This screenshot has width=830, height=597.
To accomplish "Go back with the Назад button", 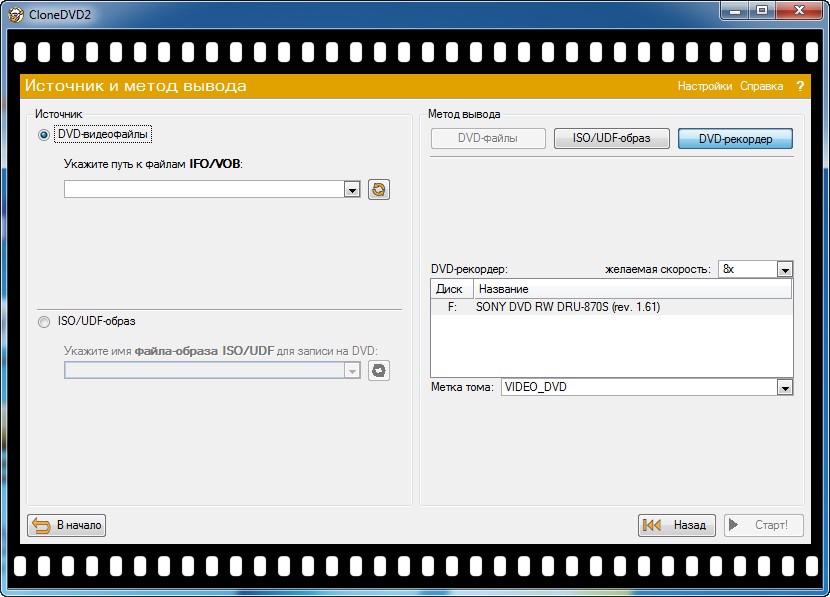I will pos(676,525).
